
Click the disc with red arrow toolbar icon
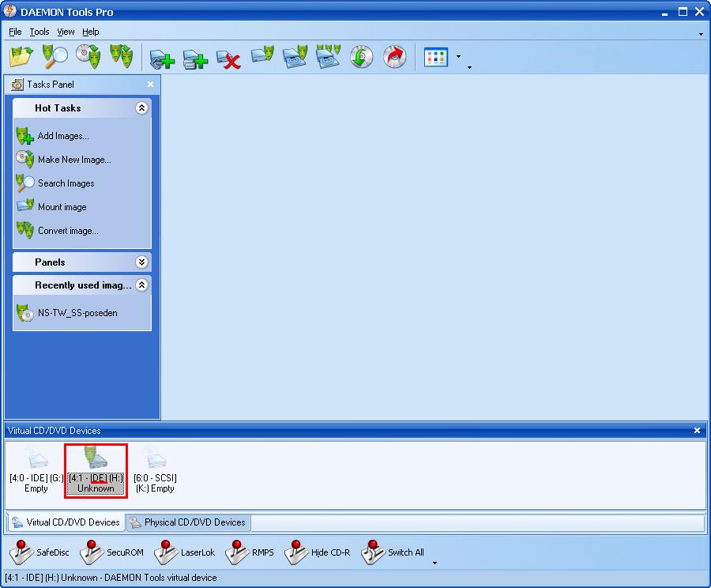point(395,57)
